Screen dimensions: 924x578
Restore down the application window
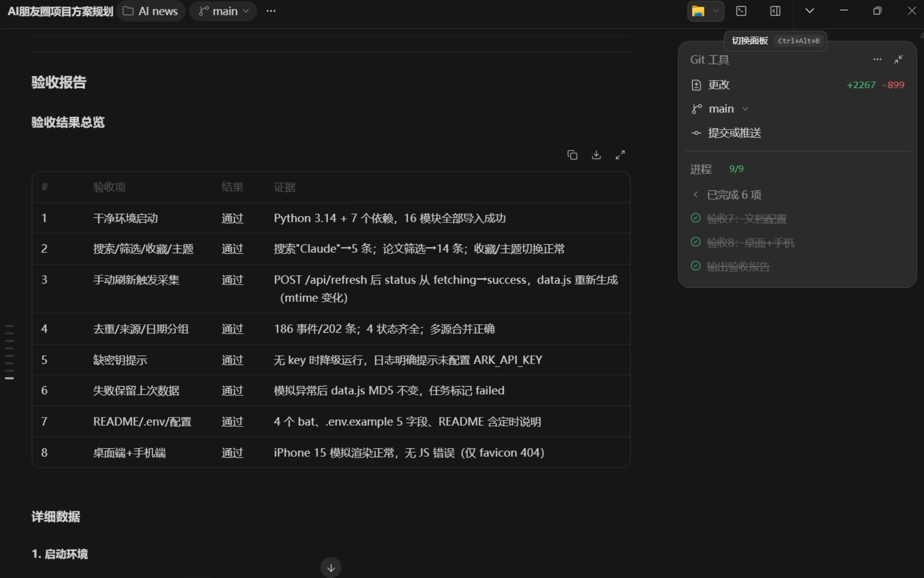tap(877, 11)
